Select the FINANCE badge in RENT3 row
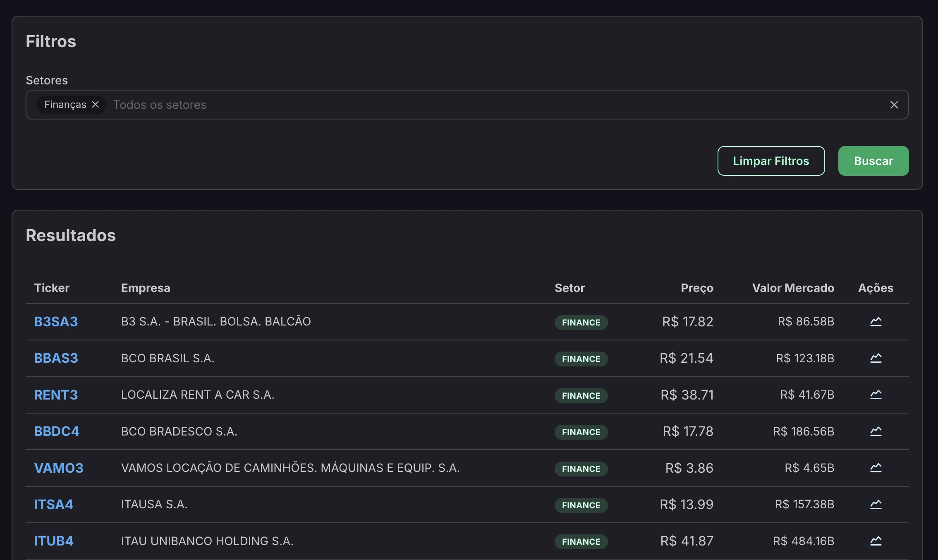The height and width of the screenshot is (560, 938). [x=581, y=395]
